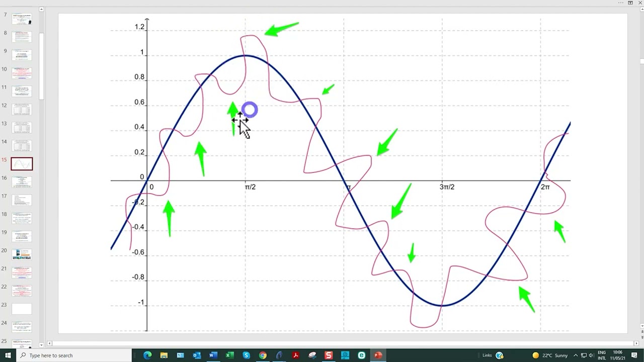Select slide 14 thumbnail
This screenshot has height=362, width=644.
click(x=22, y=145)
